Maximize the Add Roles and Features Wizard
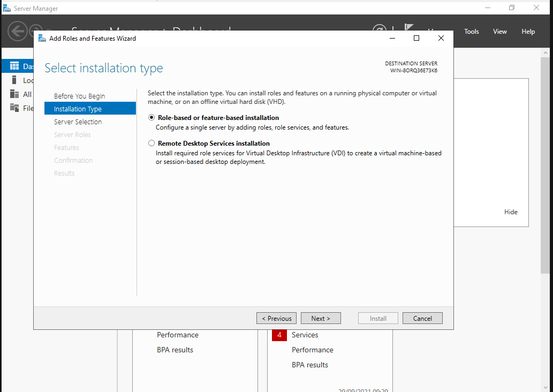This screenshot has height=392, width=553. [416, 38]
